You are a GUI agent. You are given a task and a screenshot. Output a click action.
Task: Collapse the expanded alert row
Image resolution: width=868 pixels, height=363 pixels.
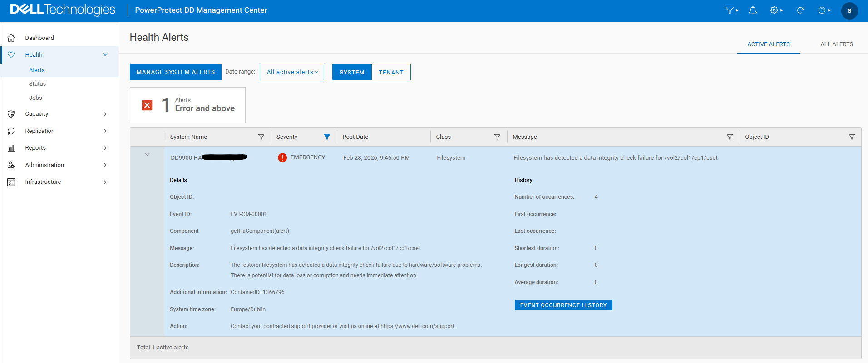point(147,154)
